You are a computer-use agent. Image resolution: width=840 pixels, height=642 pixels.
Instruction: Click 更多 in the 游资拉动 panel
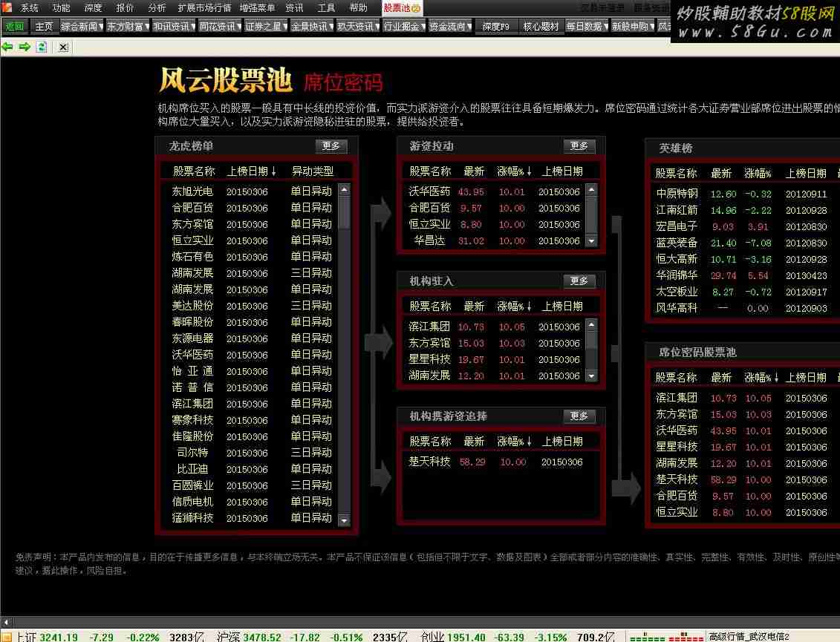click(579, 146)
